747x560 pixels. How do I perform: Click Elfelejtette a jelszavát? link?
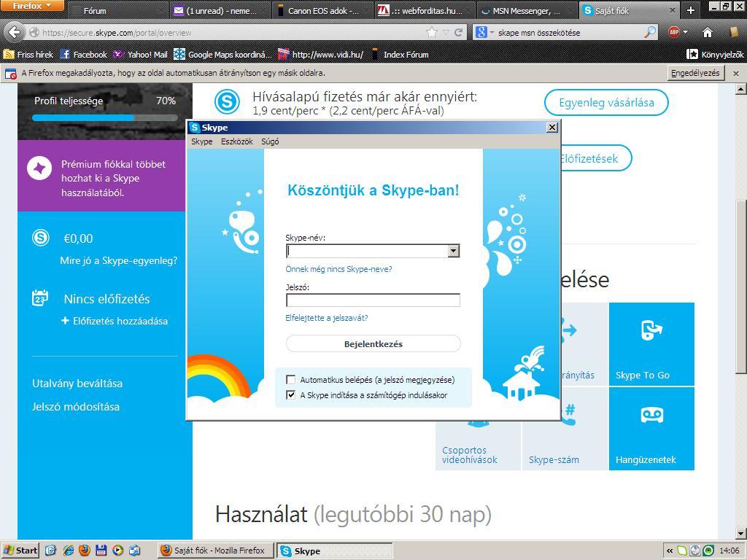[326, 318]
